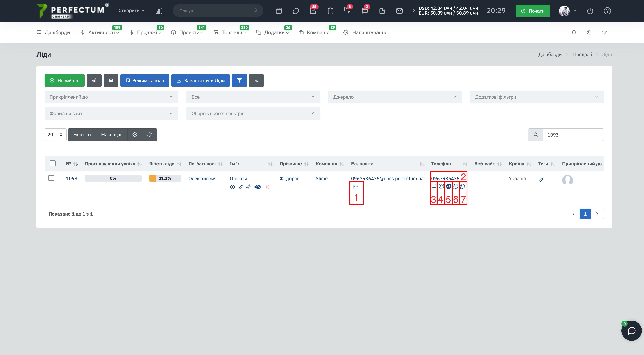Screen dimensions: 644x355
Task: View lead via the eye icon
Action: pos(232,187)
